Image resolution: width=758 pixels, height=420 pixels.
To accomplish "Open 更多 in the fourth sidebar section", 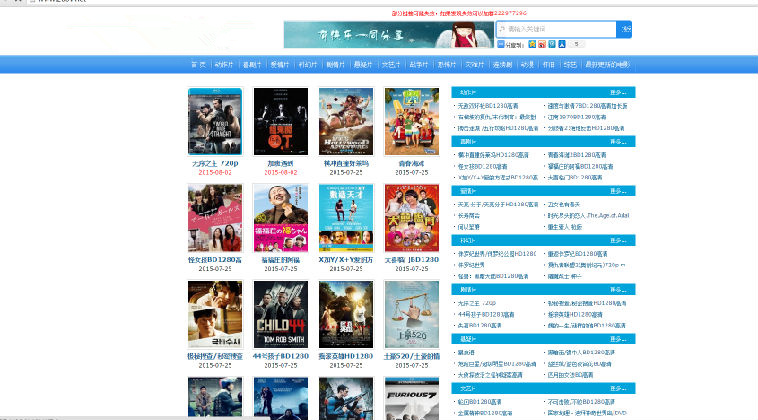I will coord(618,240).
